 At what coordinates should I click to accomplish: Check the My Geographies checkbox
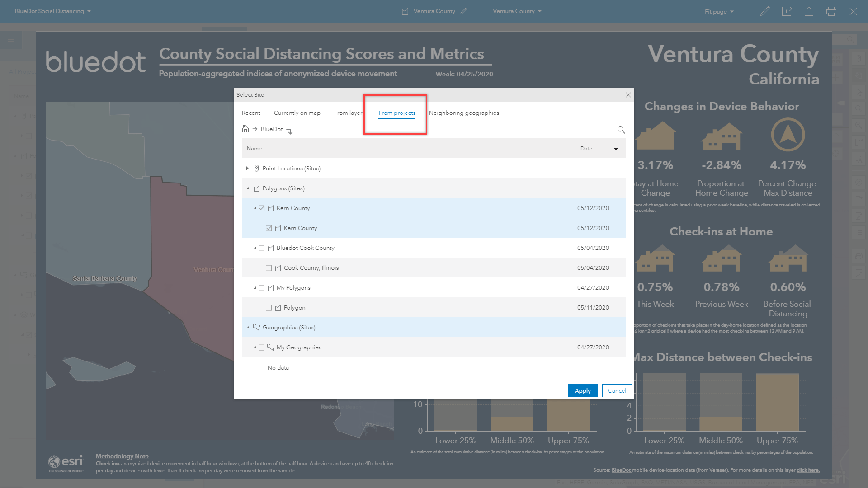(262, 347)
